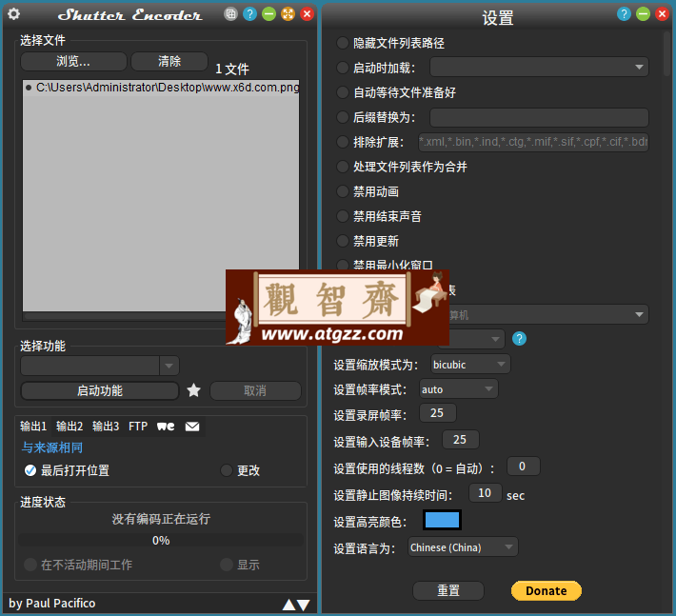Click the 后缀替换为 text field
Screen dimensions: 676x616
(539, 117)
